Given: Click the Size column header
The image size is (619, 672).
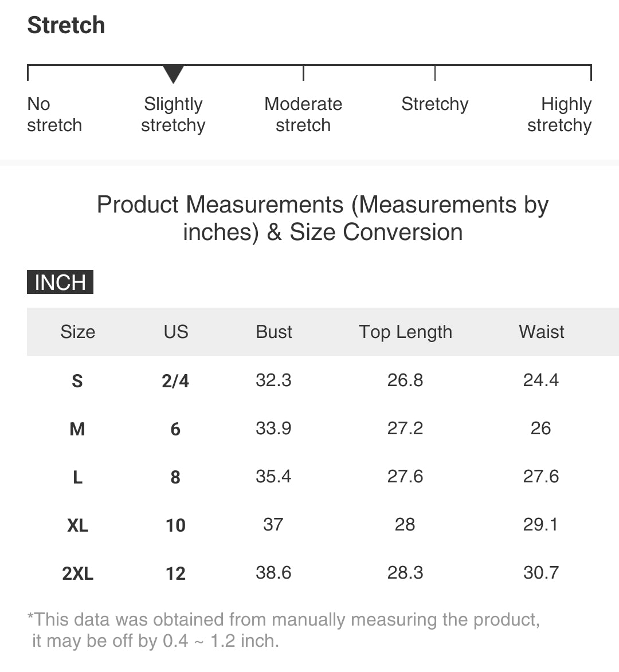Looking at the screenshot, I should click(x=77, y=332).
